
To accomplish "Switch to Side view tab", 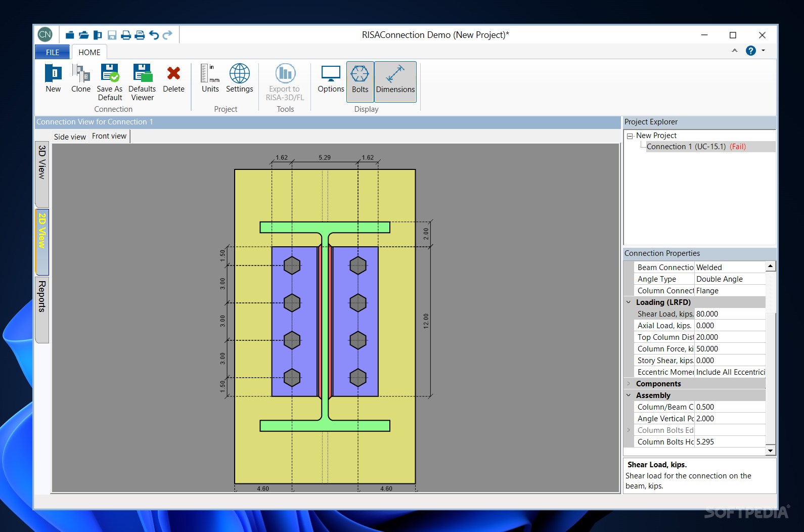I will pyautogui.click(x=70, y=137).
